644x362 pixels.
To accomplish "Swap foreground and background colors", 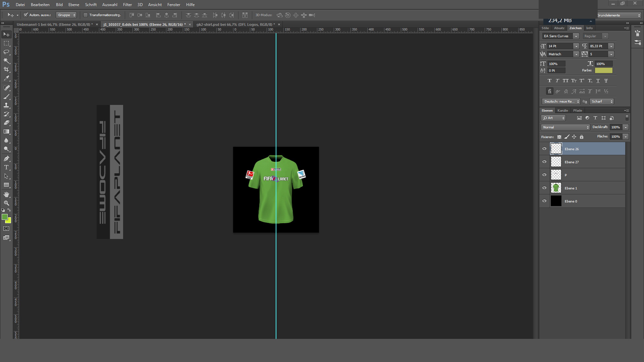I will [x=9, y=210].
